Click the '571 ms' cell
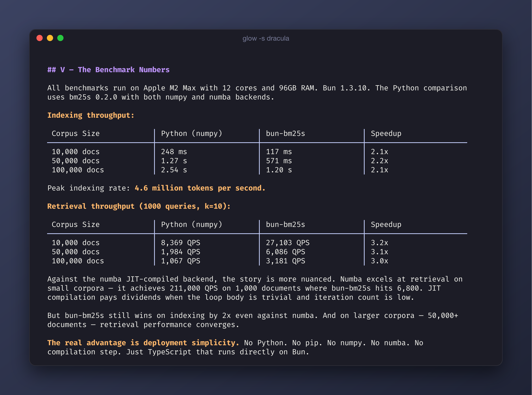Image resolution: width=532 pixels, height=395 pixels. (279, 161)
